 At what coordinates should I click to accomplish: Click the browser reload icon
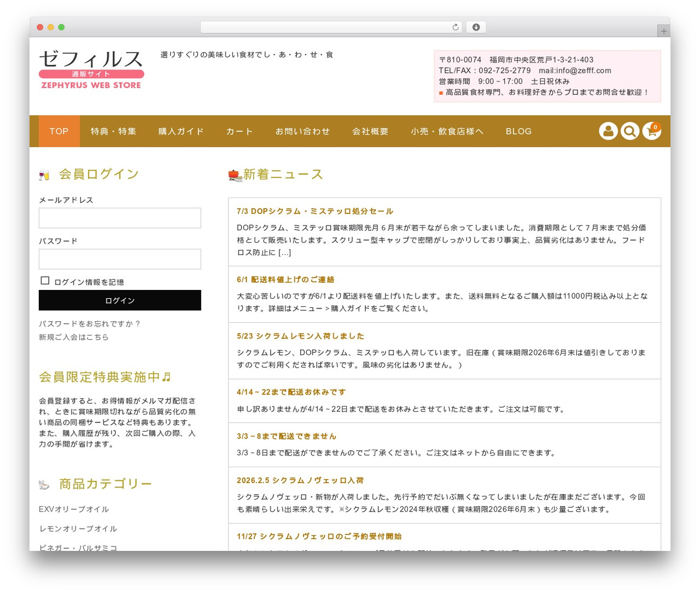pyautogui.click(x=456, y=27)
